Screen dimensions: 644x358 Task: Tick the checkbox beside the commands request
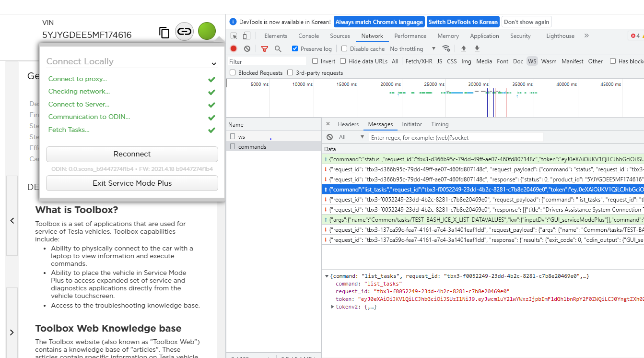click(233, 146)
